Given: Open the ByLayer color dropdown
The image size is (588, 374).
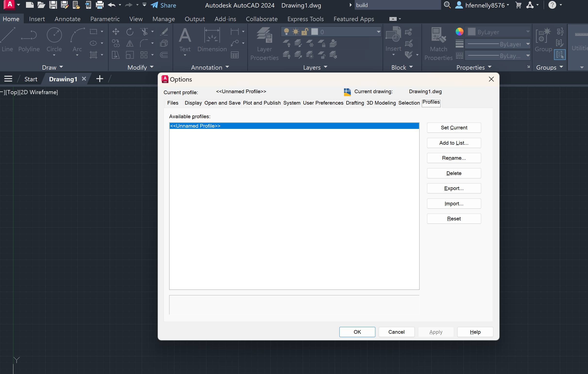Looking at the screenshot, I should [x=528, y=32].
